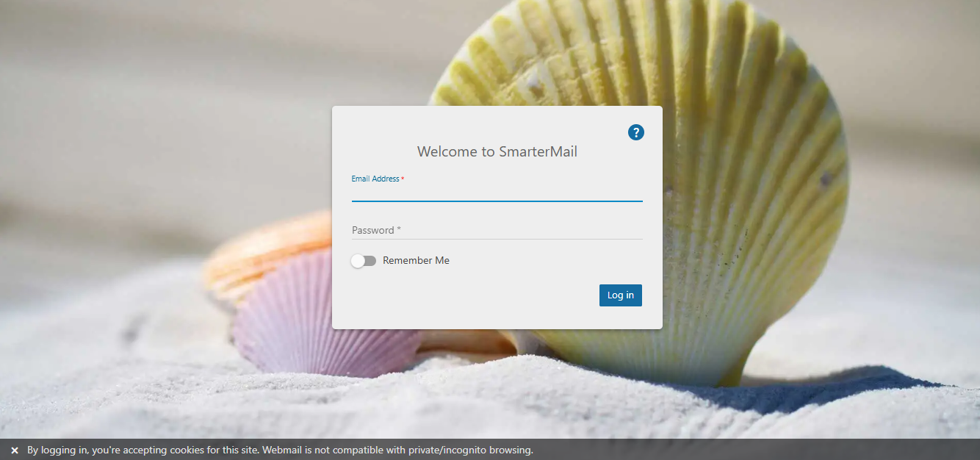Click the Welcome to SmarterMail heading
This screenshot has width=980, height=460.
497,152
